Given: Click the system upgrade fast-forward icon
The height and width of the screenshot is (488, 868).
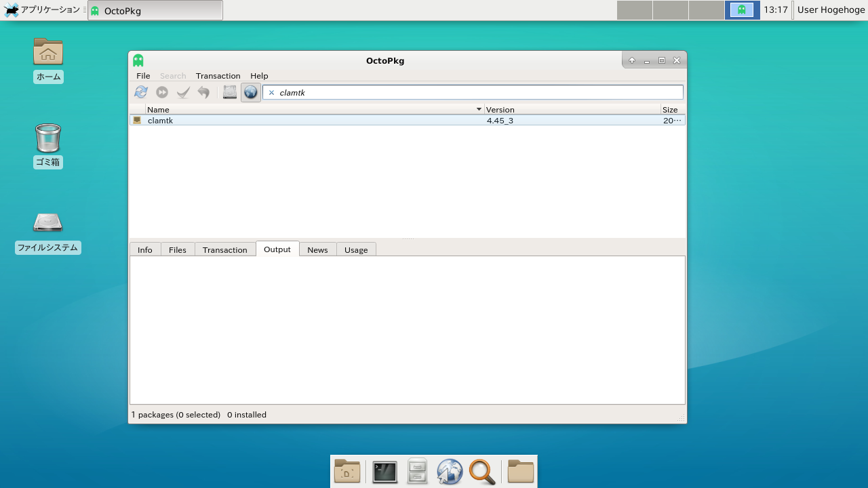Looking at the screenshot, I should [162, 92].
